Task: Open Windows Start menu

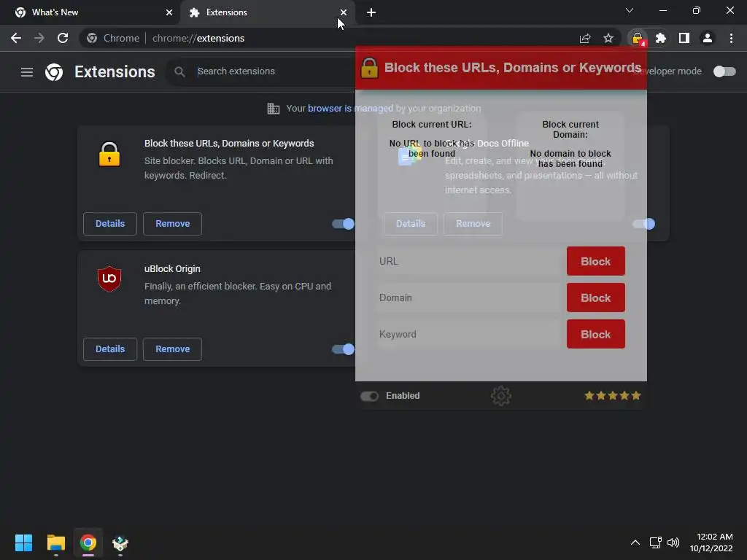Action: [23, 542]
